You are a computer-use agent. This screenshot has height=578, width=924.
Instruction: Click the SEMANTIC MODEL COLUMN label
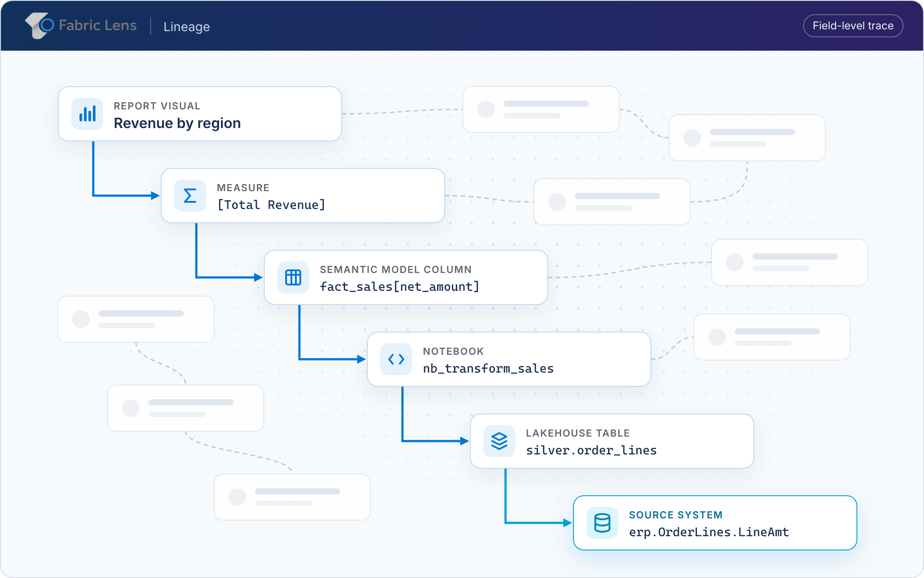tap(396, 269)
